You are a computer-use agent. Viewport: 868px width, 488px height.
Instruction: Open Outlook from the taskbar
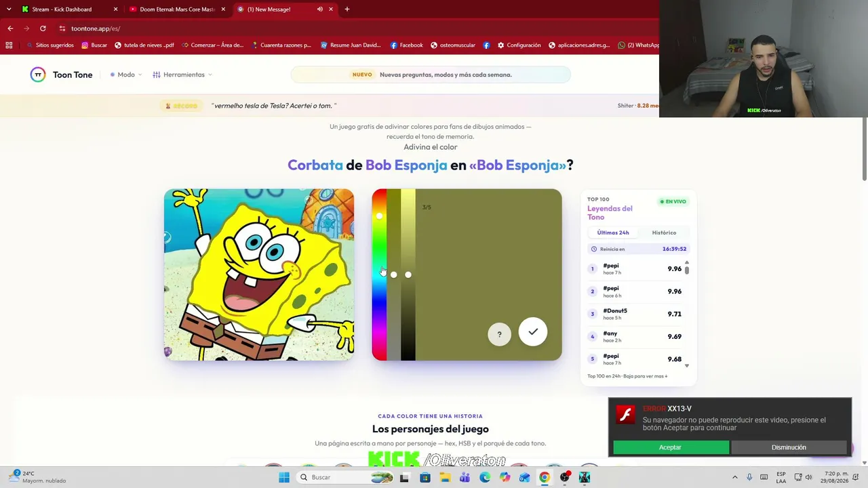coord(524,477)
